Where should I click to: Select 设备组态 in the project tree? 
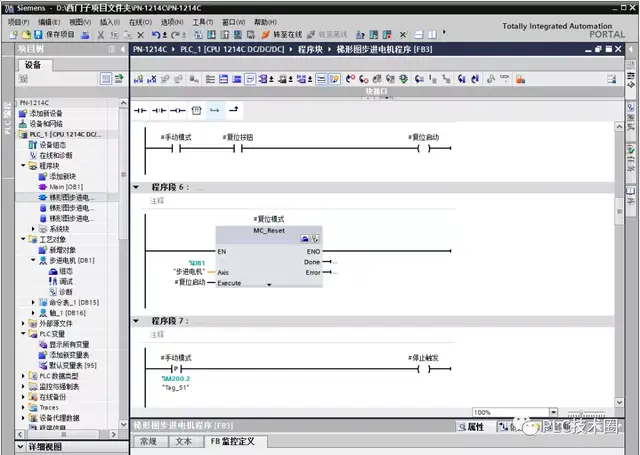pyautogui.click(x=56, y=144)
